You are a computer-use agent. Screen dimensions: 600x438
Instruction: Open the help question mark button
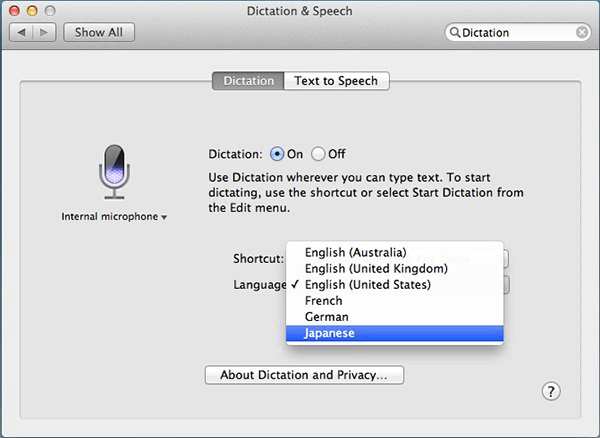[x=551, y=392]
